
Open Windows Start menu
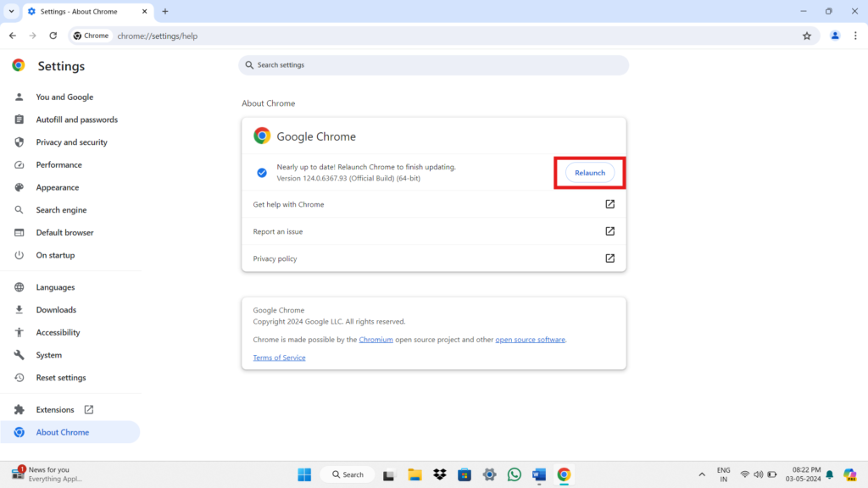click(x=304, y=474)
